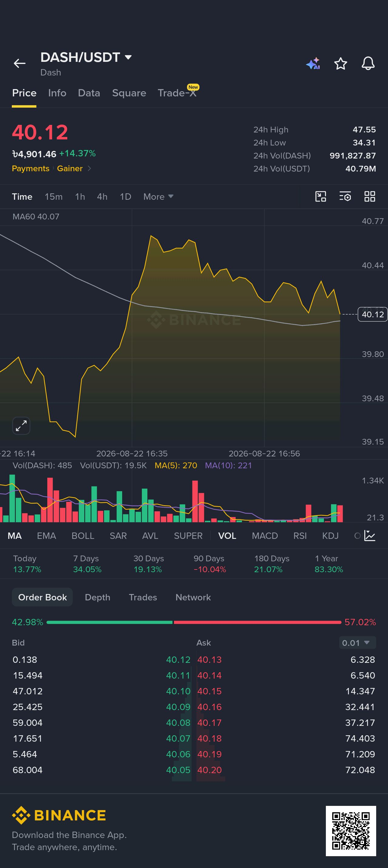The width and height of the screenshot is (388, 868).
Task: Tap the Today 13.77% performance
Action: point(27,564)
